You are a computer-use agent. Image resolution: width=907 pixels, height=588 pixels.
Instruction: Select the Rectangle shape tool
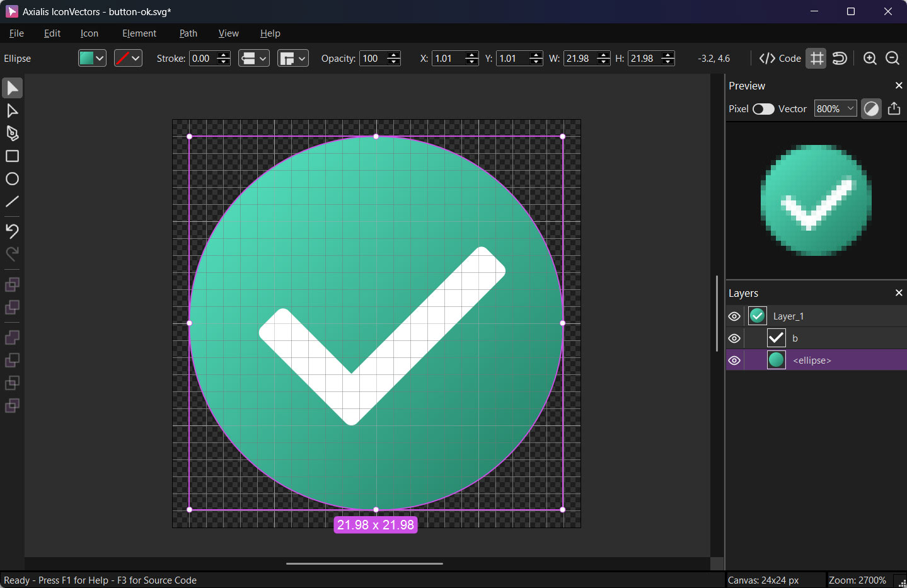pyautogui.click(x=12, y=156)
